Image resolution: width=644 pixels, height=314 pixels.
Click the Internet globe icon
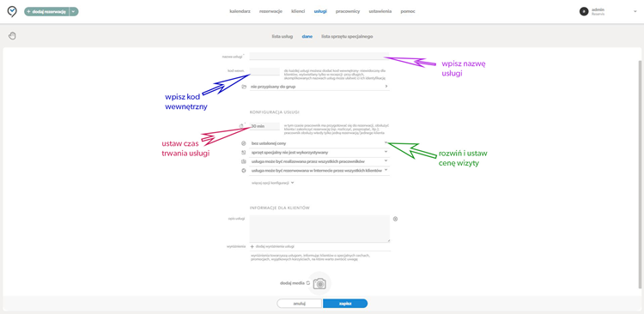click(244, 171)
